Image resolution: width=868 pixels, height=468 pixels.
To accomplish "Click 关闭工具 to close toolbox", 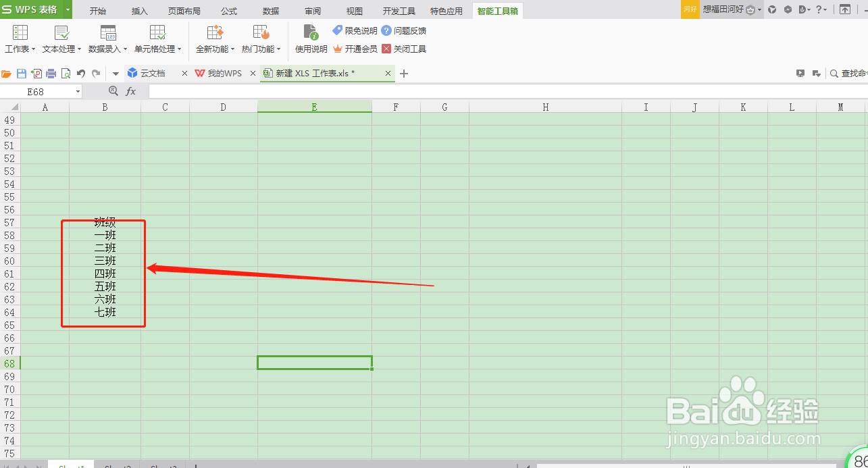I will 404,49.
